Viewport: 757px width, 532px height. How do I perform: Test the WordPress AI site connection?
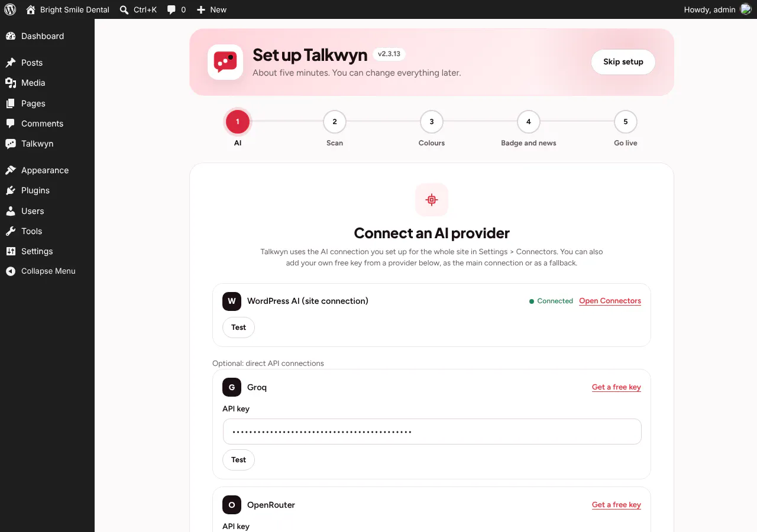(239, 327)
